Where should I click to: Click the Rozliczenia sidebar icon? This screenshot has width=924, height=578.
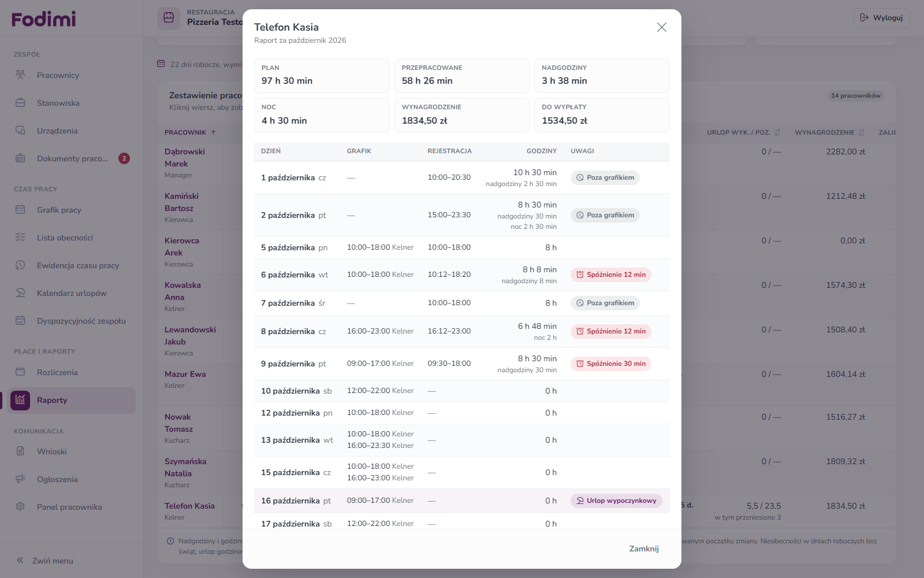coord(20,372)
